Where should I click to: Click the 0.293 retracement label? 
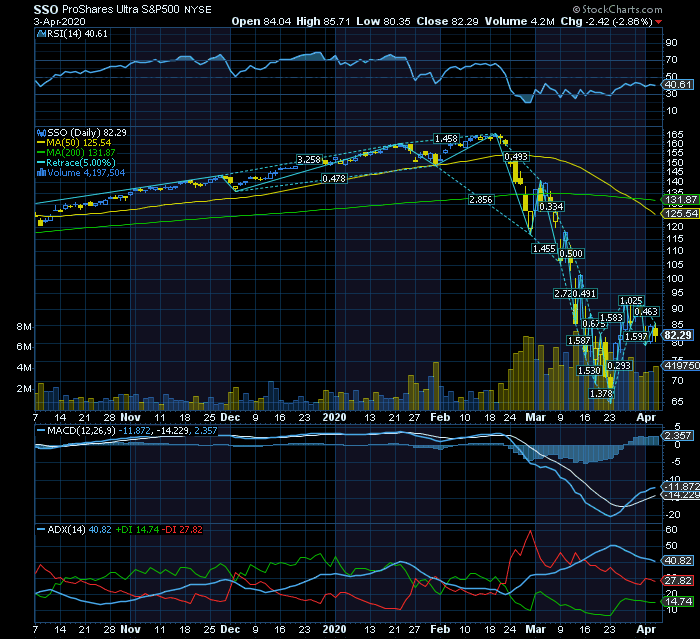click(619, 366)
